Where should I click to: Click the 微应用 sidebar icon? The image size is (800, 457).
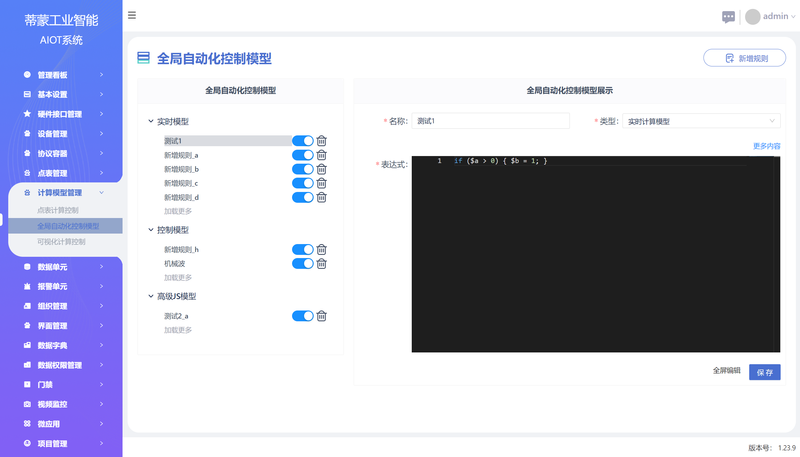click(27, 424)
